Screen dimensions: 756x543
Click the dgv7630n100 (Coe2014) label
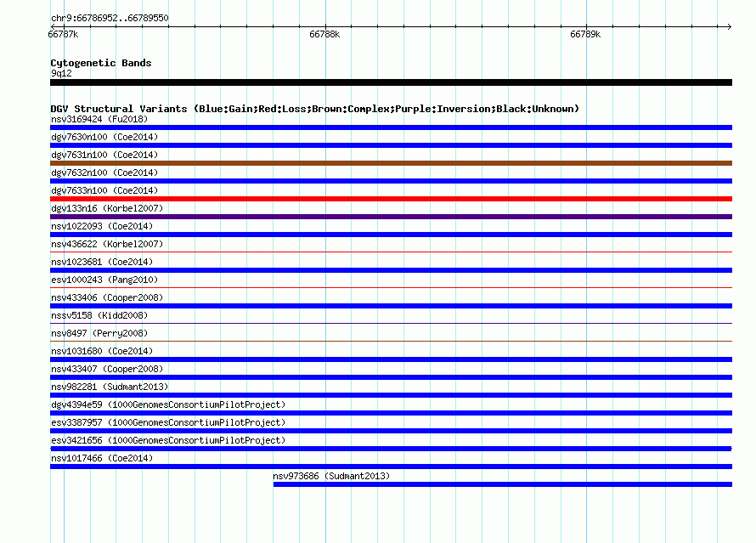point(104,137)
